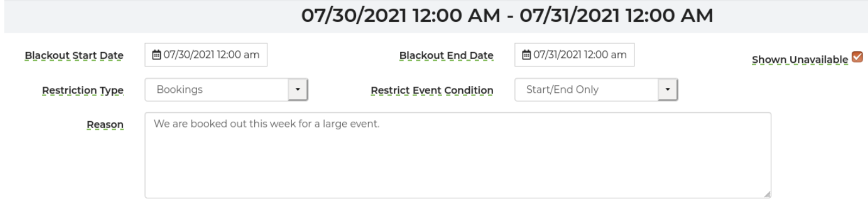This screenshot has height=214, width=868.
Task: Open the Restriction Type dropdown arrow
Action: coord(298,90)
